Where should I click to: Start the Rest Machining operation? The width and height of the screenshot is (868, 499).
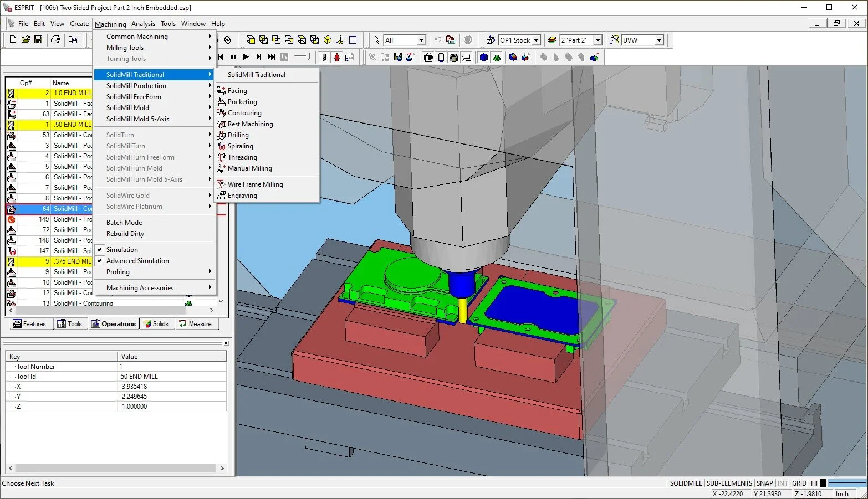(268, 124)
